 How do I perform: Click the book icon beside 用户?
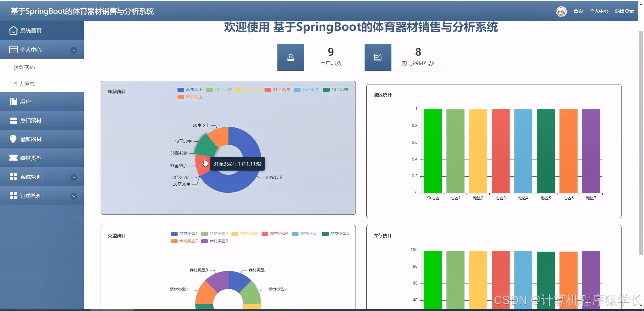coord(13,102)
